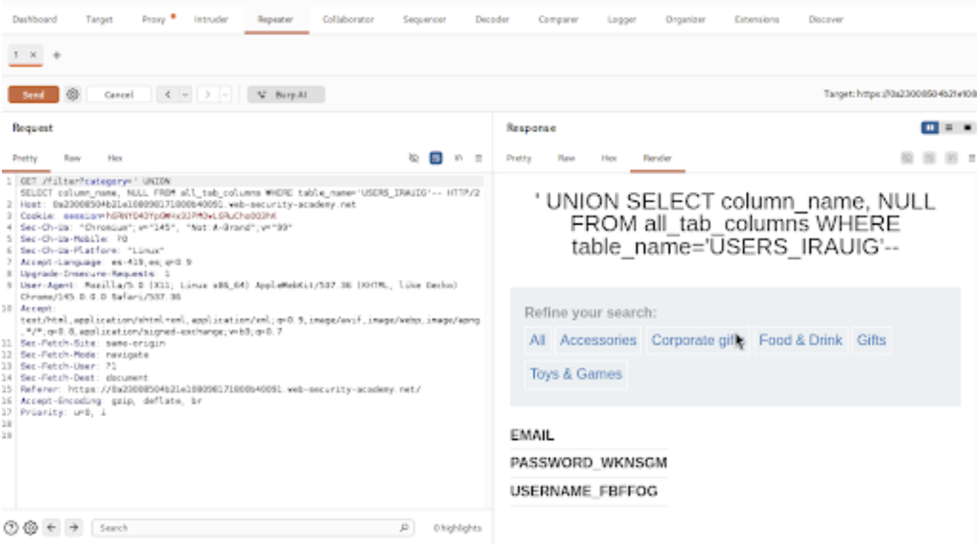The height and width of the screenshot is (544, 980).
Task: Toggle hide non-printable characters icon in Request
Action: pyautogui.click(x=413, y=158)
